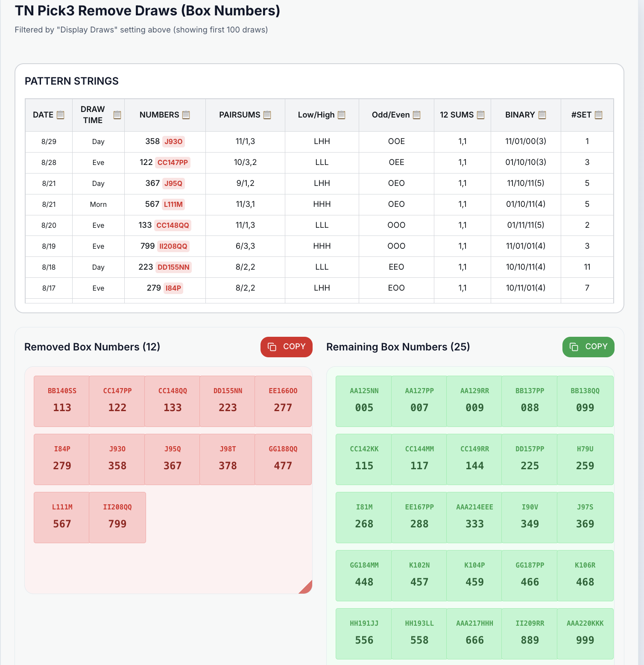The image size is (644, 665).
Task: Select remaining card 144 CC149RR
Action: click(474, 459)
